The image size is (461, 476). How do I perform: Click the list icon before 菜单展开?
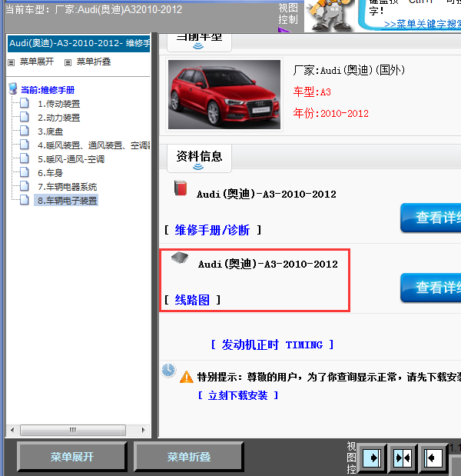click(12, 62)
